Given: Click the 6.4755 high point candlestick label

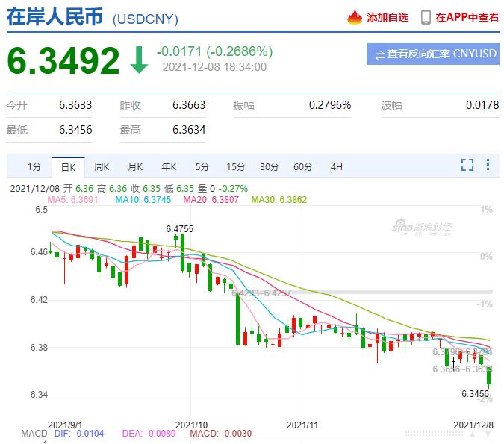Looking at the screenshot, I should tap(179, 228).
